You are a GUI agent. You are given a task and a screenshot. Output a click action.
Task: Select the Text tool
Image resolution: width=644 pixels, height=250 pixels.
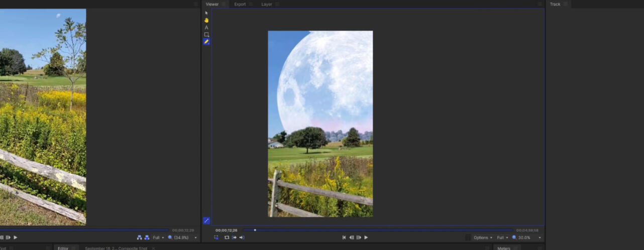206,28
